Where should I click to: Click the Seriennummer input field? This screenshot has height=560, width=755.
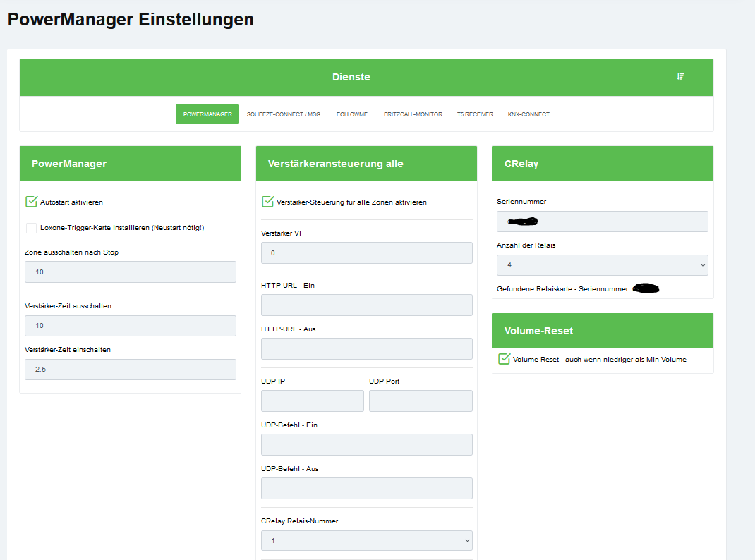(603, 221)
